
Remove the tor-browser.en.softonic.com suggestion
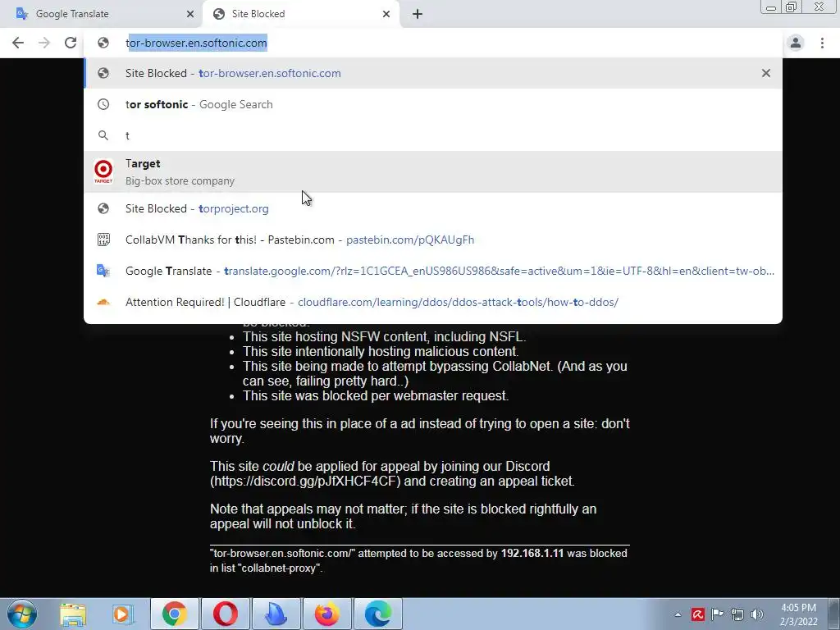coord(766,73)
